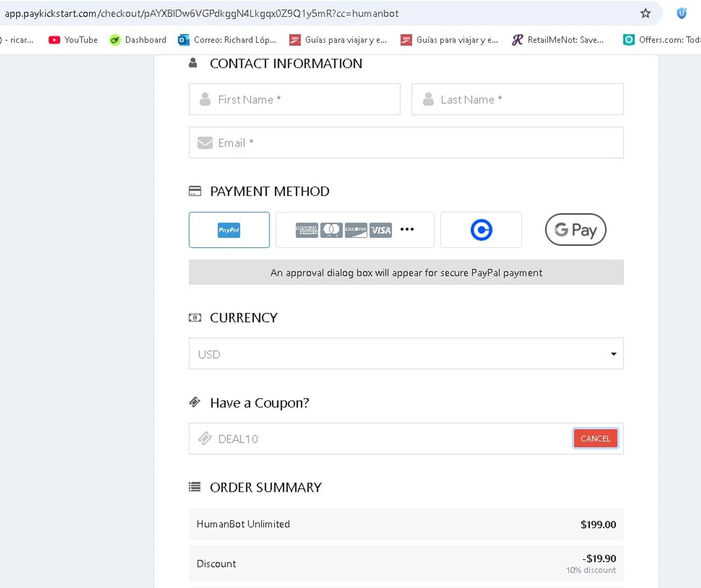
Task: Click the person icon in First Name field
Action: [205, 99]
